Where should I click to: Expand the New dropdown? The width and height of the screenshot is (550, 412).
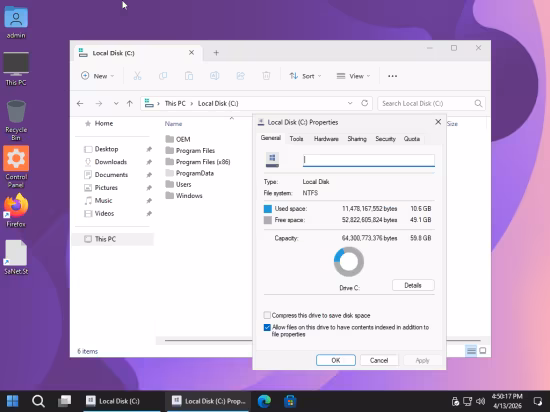click(x=98, y=76)
